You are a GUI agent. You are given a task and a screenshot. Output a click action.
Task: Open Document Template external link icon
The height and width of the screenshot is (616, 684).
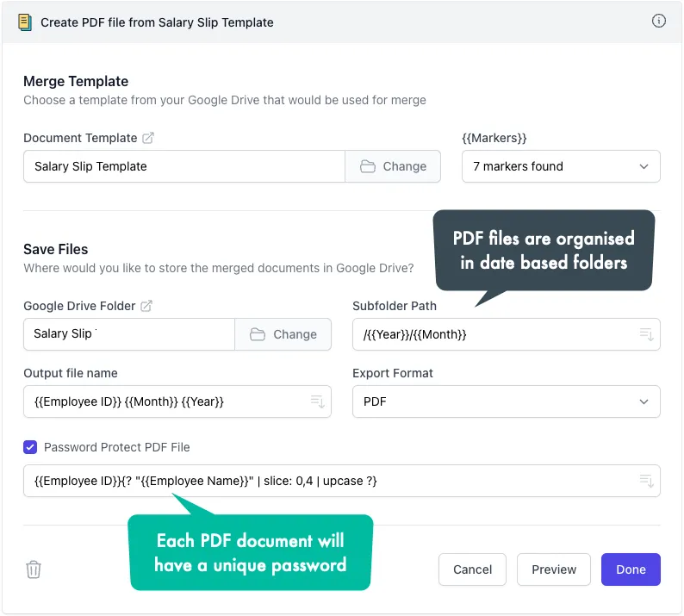pos(148,138)
